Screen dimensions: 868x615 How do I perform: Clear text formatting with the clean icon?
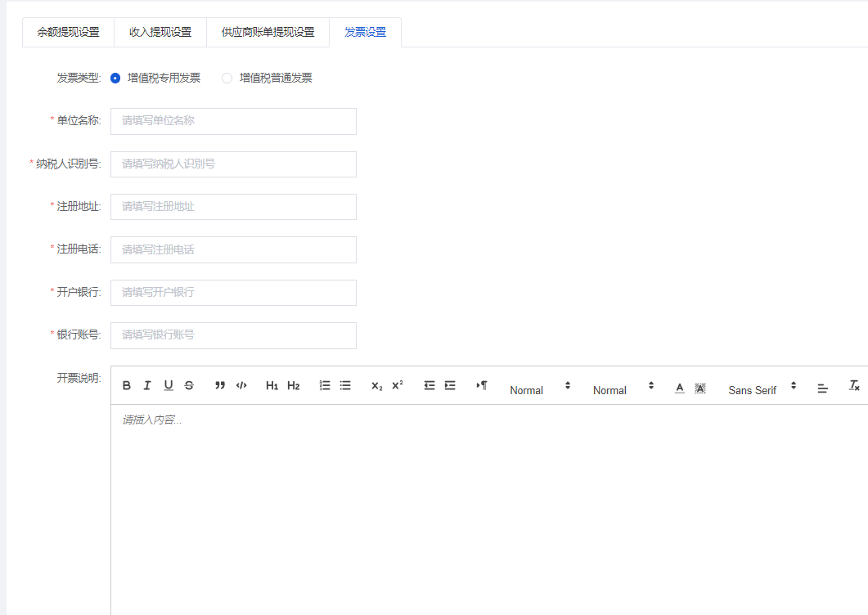pyautogui.click(x=854, y=385)
